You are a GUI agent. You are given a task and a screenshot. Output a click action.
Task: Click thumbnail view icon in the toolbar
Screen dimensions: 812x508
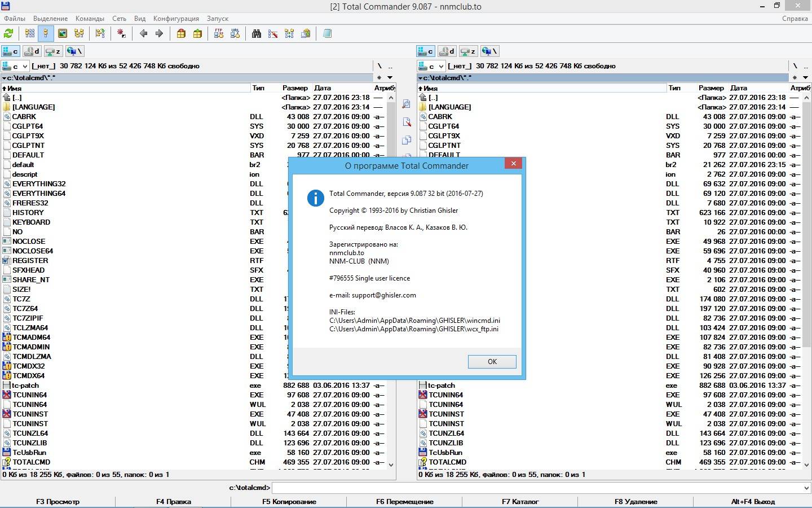point(63,34)
